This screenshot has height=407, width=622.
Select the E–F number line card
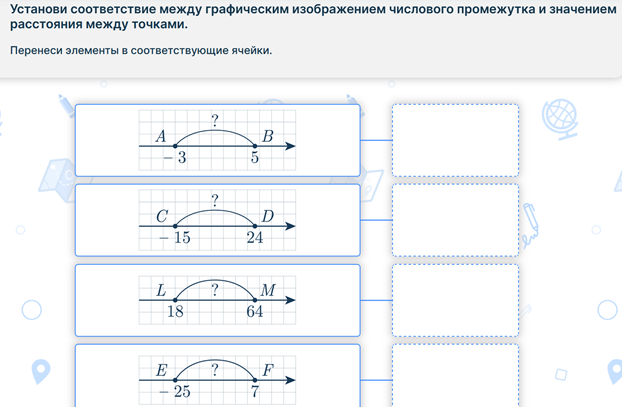tap(217, 376)
